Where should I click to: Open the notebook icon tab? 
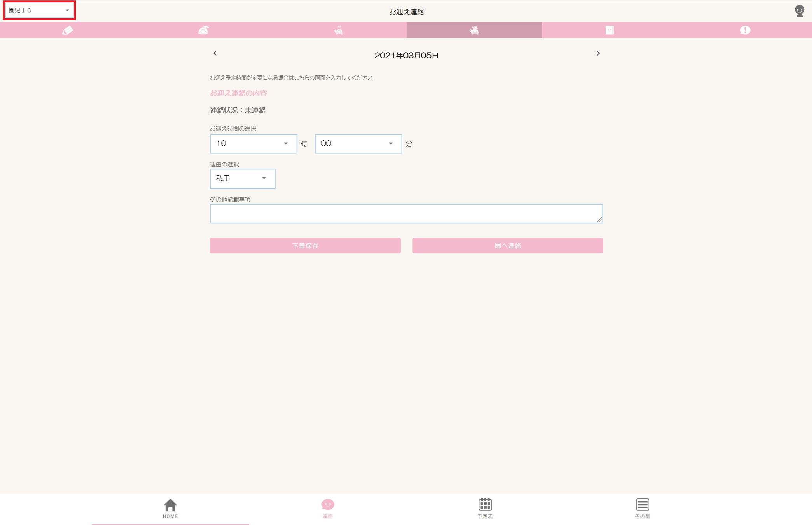click(609, 30)
